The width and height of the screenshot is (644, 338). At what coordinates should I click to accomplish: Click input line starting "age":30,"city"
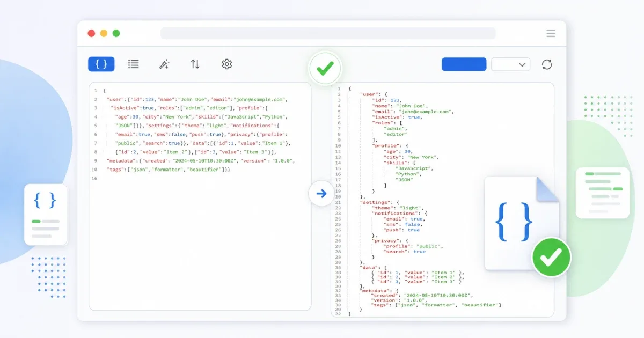201,117
